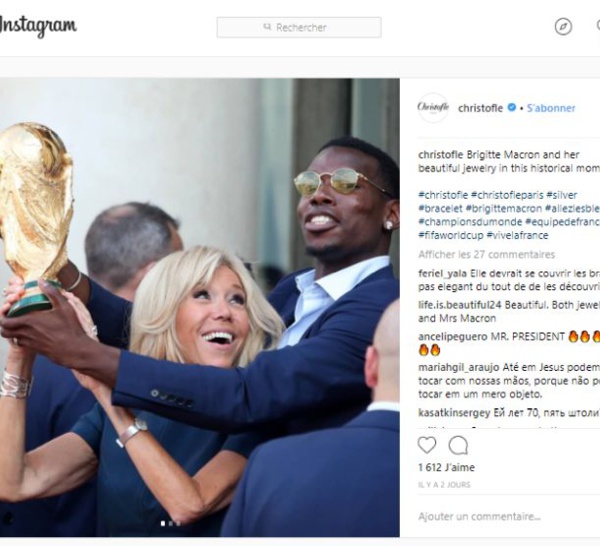This screenshot has height=546, width=600.
Task: Open the #fifaworldcup hashtag
Action: point(451,235)
